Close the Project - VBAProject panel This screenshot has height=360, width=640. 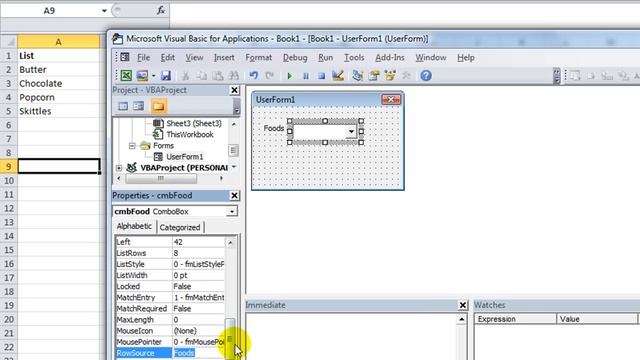[x=234, y=90]
